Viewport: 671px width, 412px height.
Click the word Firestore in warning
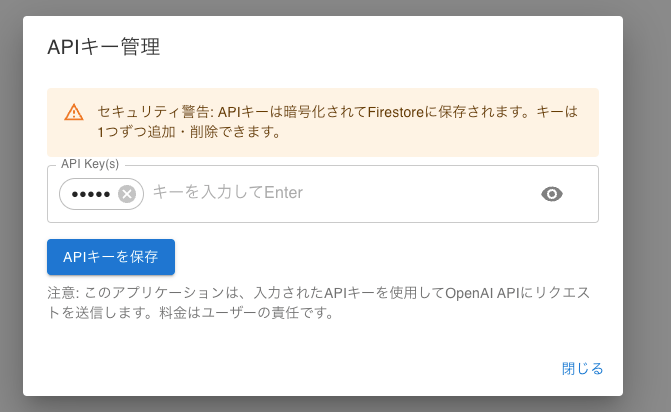coord(392,111)
